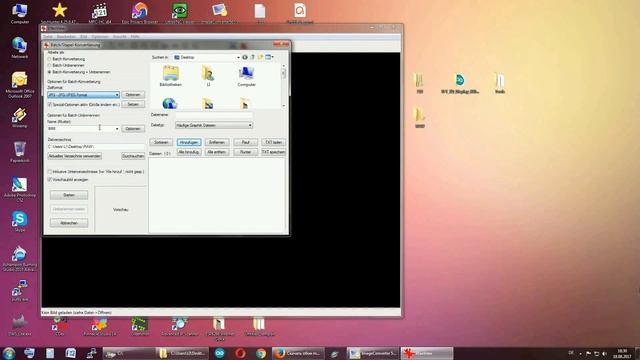Viewport: 640px width, 360px height.
Task: Click the file browser vertical scrollbar
Action: [x=283, y=86]
